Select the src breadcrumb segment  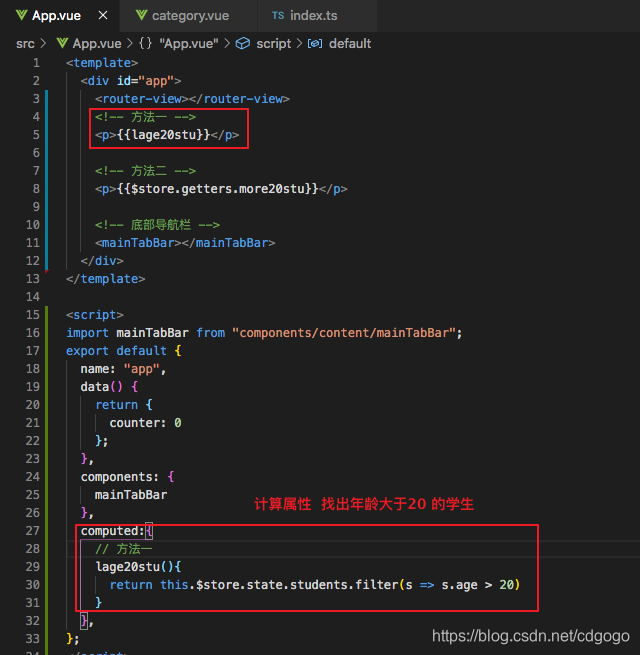point(25,43)
